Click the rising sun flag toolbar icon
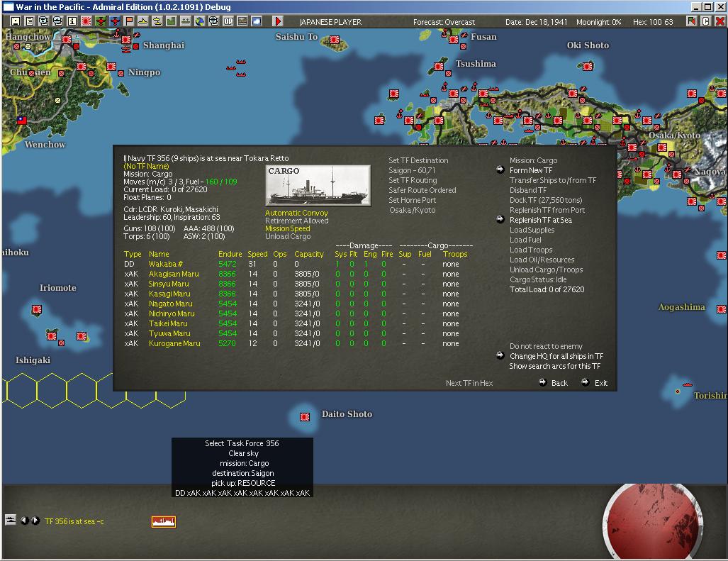Screen dimensions: 728x561 (x=86, y=21)
